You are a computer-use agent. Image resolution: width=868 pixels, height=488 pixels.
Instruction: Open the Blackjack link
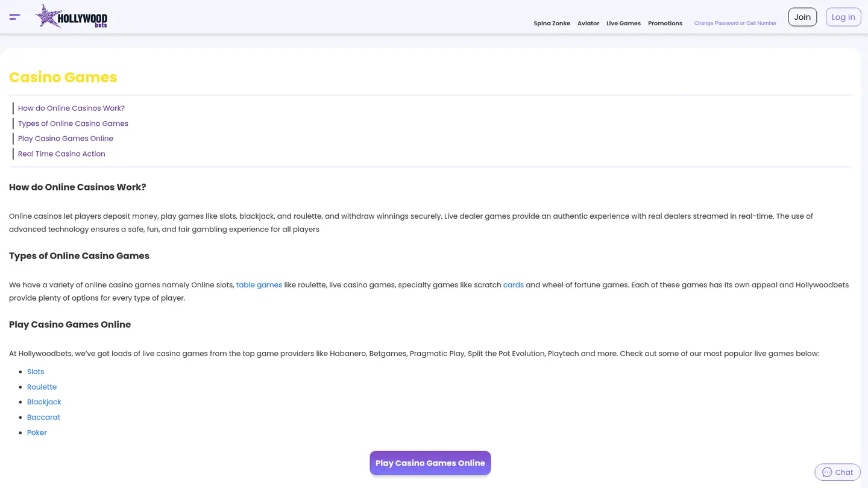(x=44, y=402)
